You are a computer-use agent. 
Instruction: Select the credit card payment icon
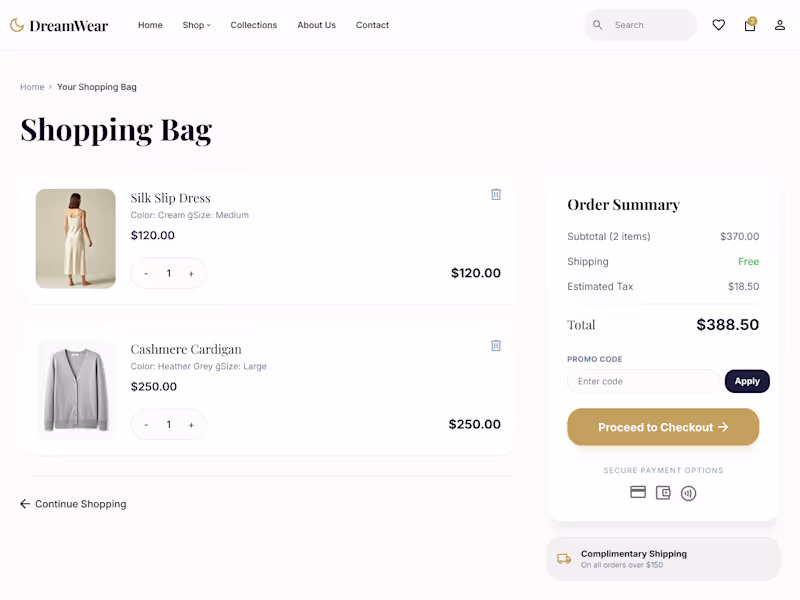(x=638, y=492)
